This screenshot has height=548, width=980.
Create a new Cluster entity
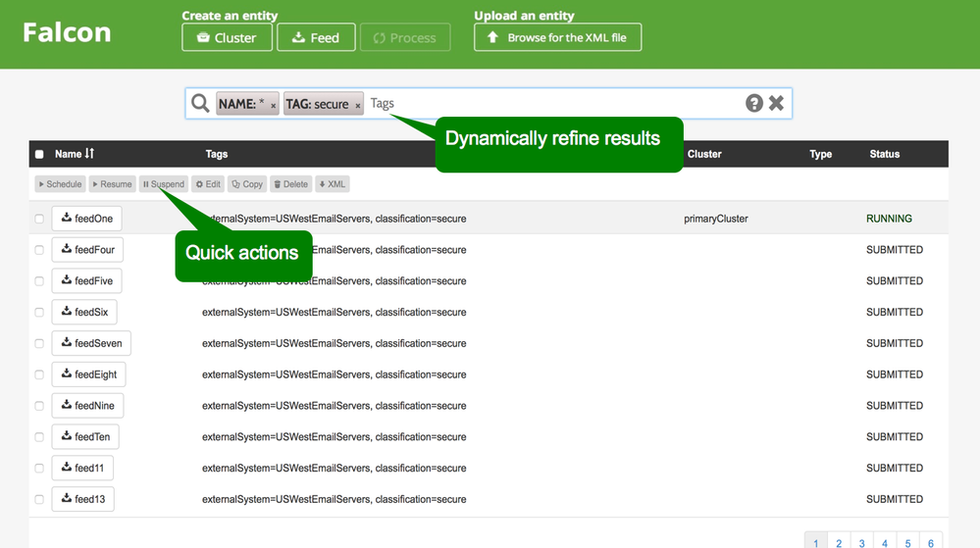click(x=227, y=37)
